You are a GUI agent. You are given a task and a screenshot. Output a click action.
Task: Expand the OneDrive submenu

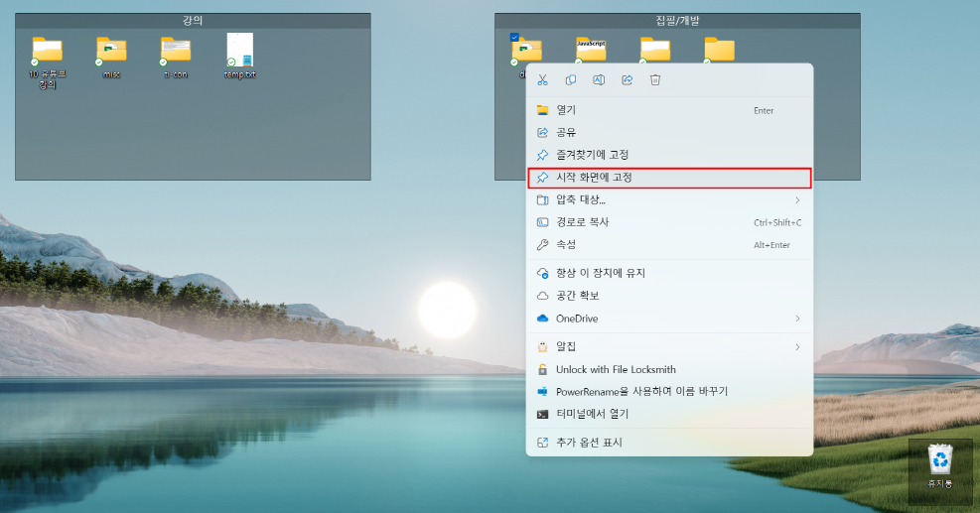click(669, 319)
